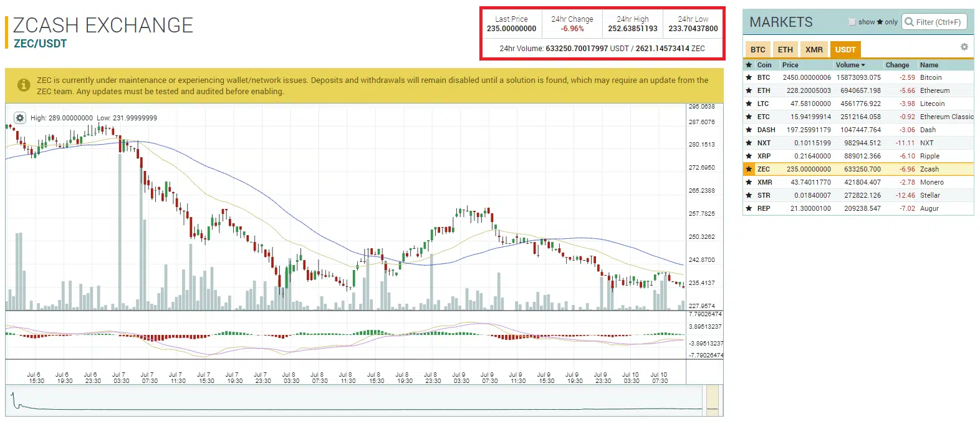This screenshot has width=980, height=421.
Task: Click the maintenance notice info icon
Action: [24, 85]
